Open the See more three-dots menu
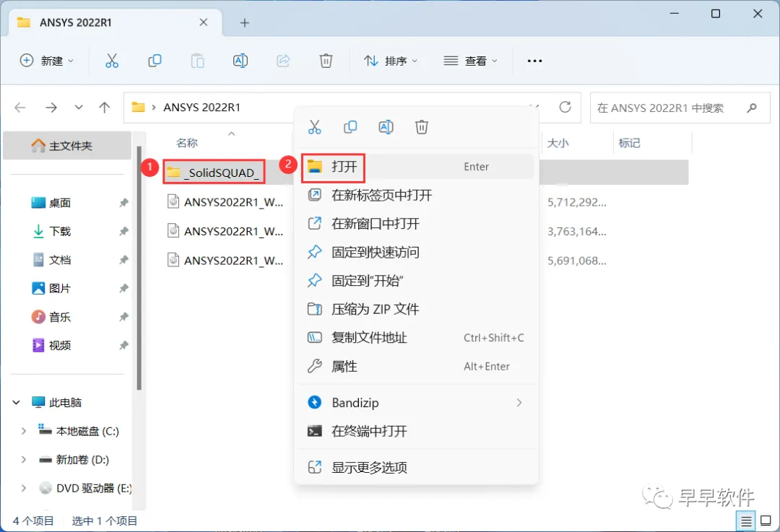This screenshot has height=532, width=780. coord(534,61)
